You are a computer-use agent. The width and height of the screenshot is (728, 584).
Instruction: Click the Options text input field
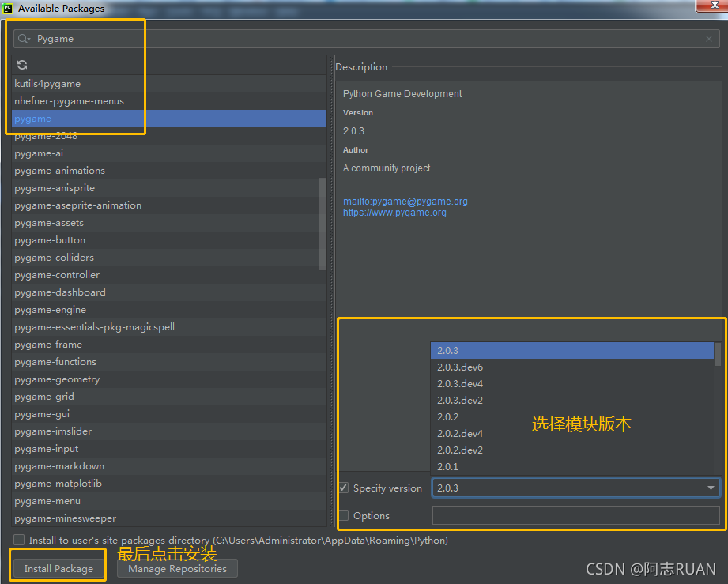(x=575, y=515)
